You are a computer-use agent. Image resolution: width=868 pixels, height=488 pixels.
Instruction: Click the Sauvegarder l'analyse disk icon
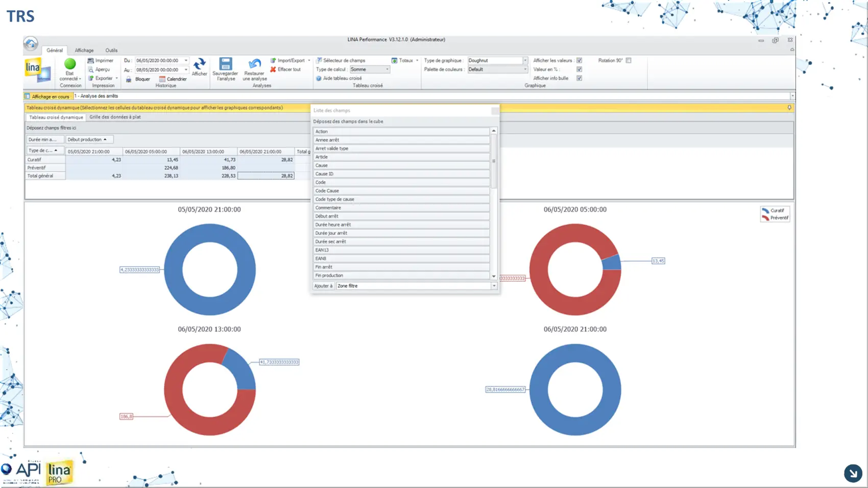click(x=225, y=64)
